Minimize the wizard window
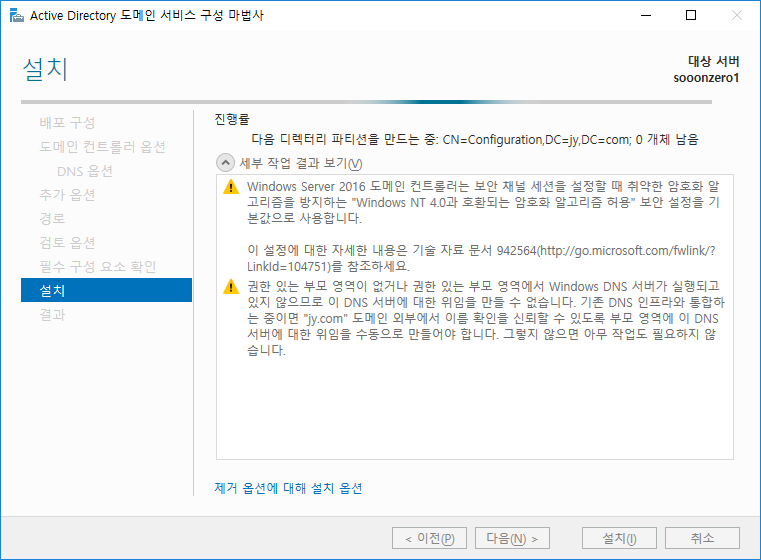 point(646,16)
